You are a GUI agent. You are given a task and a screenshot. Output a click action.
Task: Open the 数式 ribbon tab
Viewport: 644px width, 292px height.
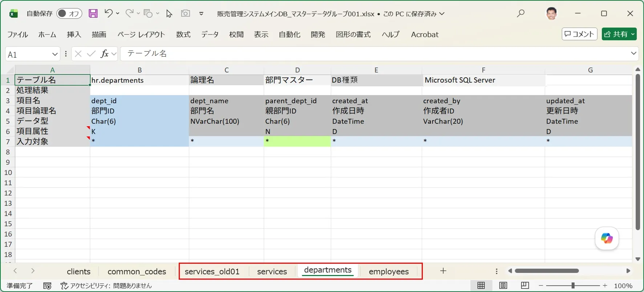pyautogui.click(x=183, y=34)
